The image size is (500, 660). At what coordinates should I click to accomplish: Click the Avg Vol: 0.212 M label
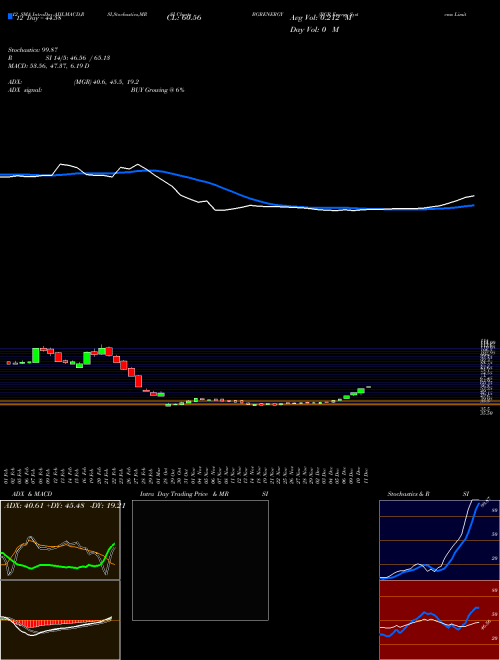tap(320, 18)
